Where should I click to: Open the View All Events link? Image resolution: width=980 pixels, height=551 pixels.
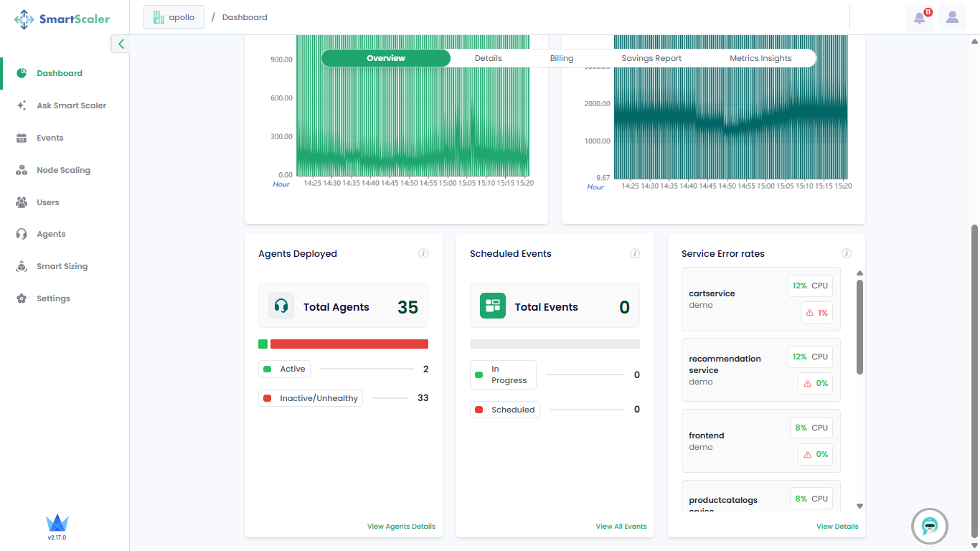(621, 526)
